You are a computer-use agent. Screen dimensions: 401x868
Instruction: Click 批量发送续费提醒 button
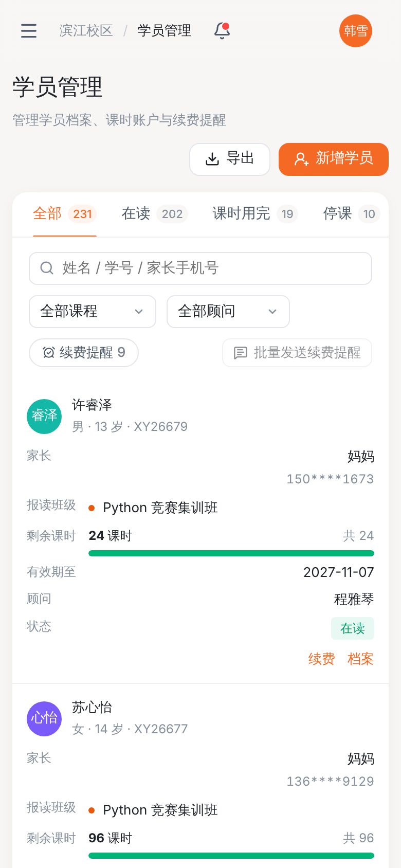[297, 353]
